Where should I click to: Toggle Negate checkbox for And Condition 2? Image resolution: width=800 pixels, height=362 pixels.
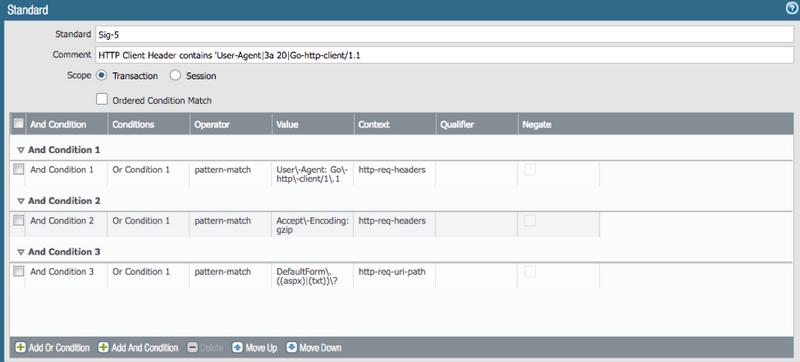coord(530,221)
